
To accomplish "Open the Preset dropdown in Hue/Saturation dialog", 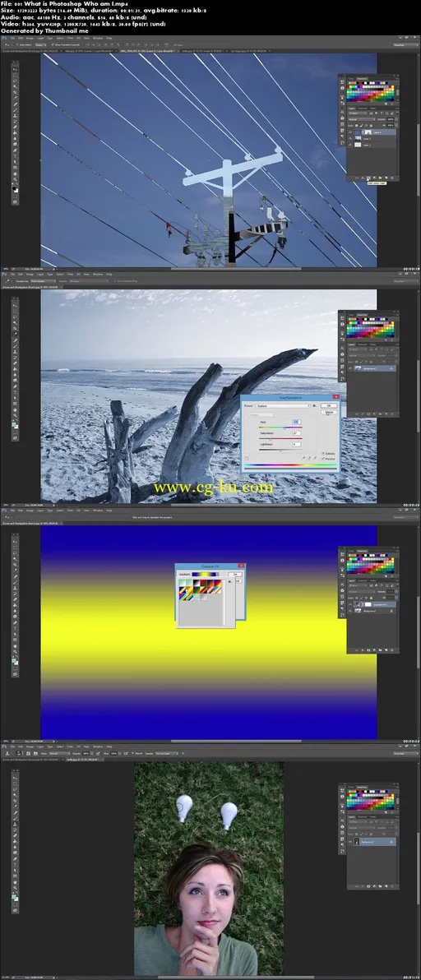I will point(283,405).
